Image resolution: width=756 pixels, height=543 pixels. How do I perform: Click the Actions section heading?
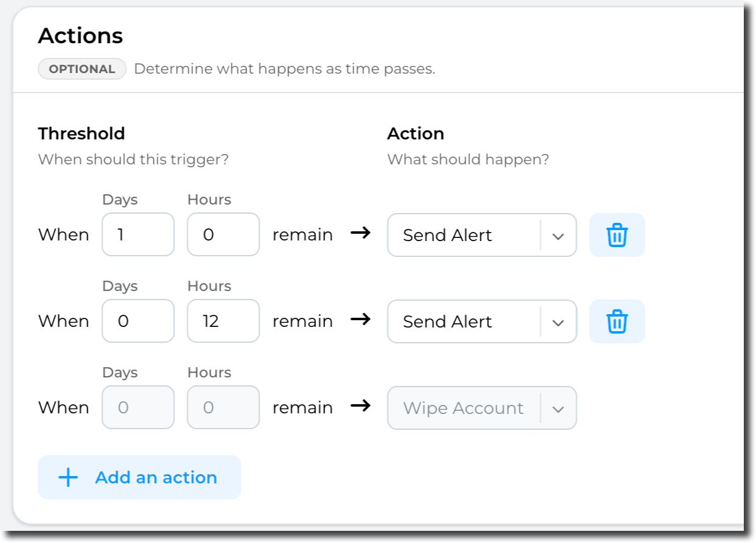point(80,36)
